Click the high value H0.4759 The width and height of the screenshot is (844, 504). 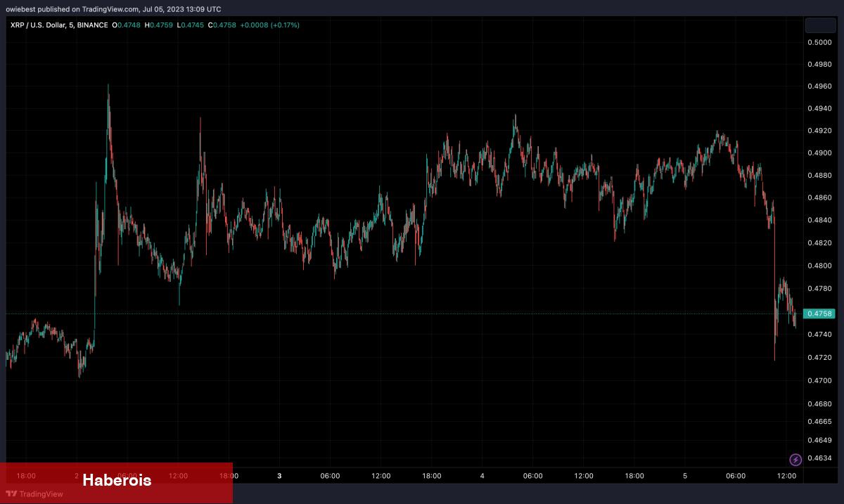tap(159, 25)
